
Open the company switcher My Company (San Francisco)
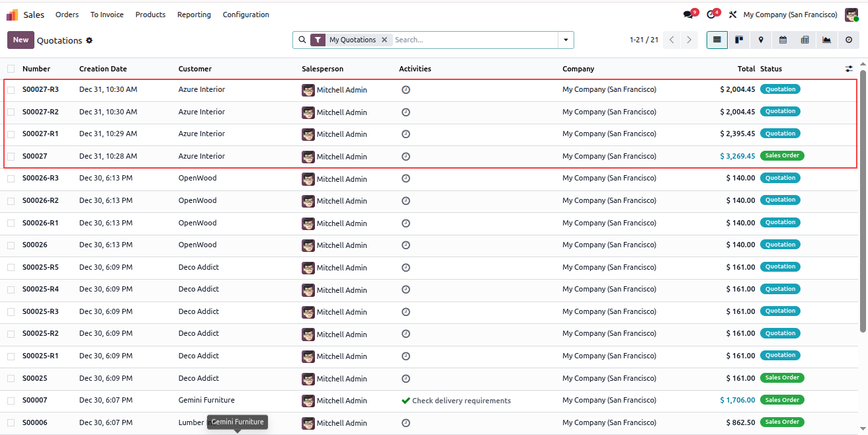[790, 15]
